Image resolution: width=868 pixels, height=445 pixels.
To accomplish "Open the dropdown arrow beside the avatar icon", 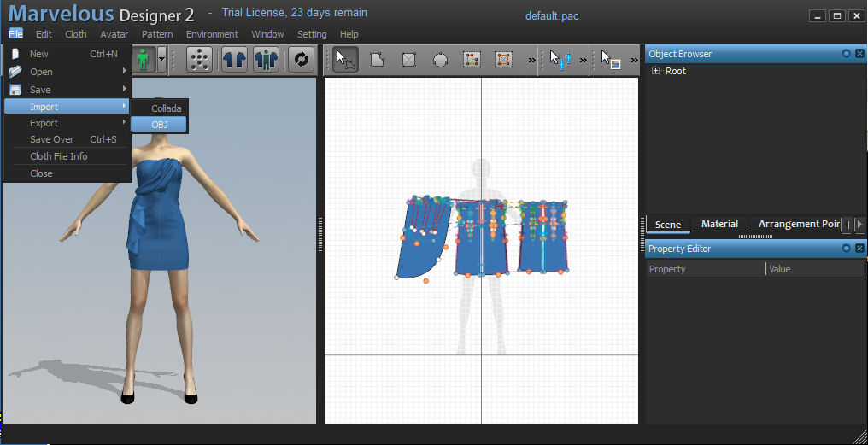I will (x=161, y=59).
